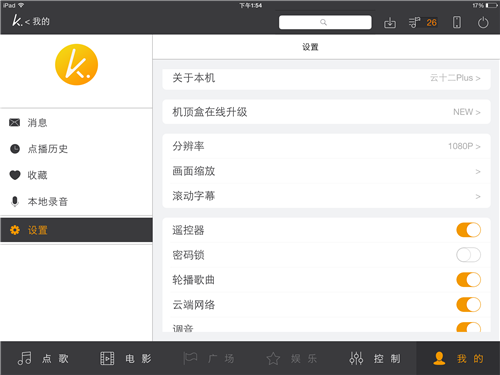
Task: Click the gear icon beside 设置
Action: tap(15, 230)
